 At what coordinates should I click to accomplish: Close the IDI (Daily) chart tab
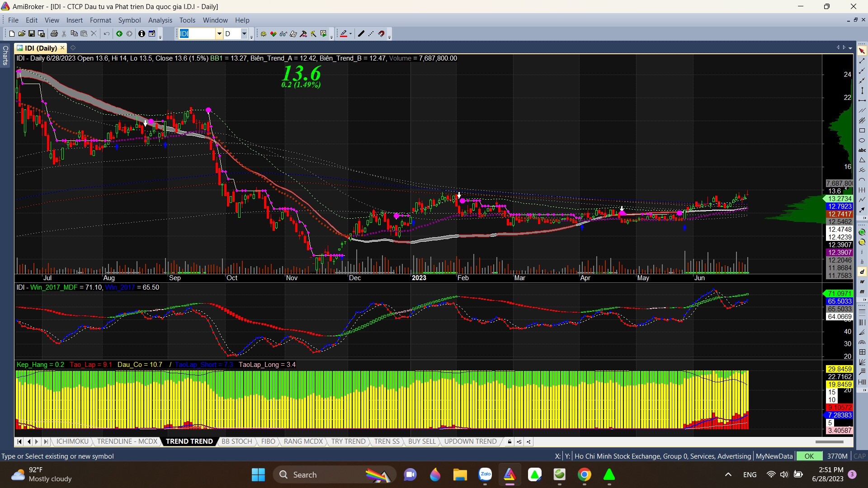(62, 48)
